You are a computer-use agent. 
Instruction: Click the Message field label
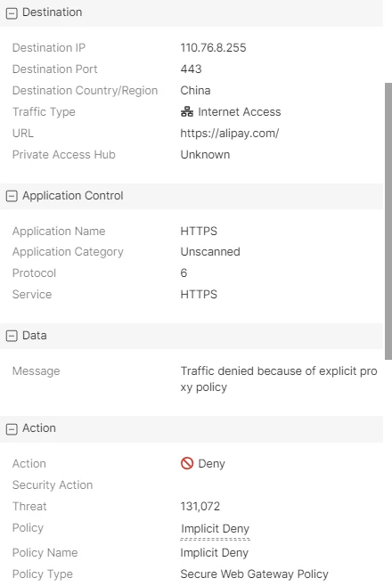(36, 371)
